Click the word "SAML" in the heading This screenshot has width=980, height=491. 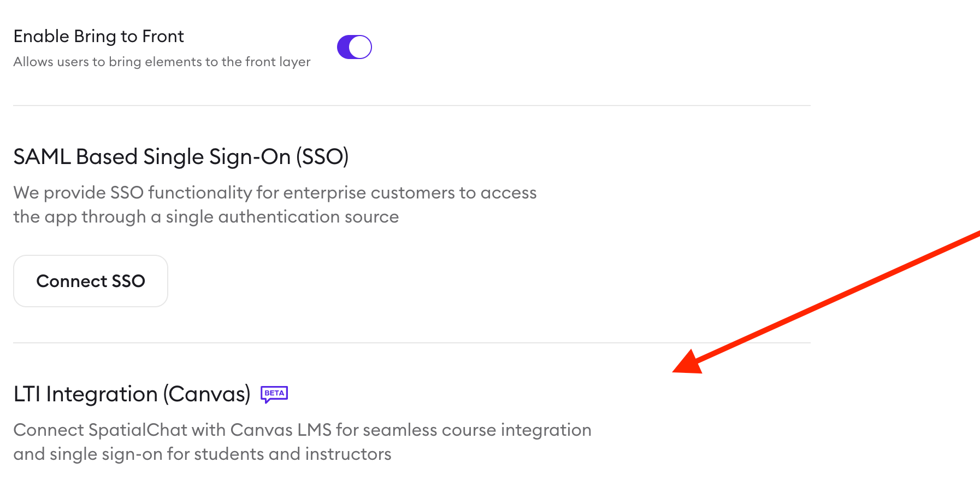(x=42, y=157)
